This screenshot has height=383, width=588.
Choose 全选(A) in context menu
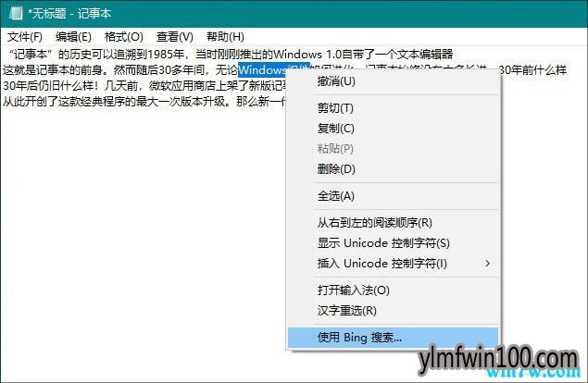(x=393, y=196)
